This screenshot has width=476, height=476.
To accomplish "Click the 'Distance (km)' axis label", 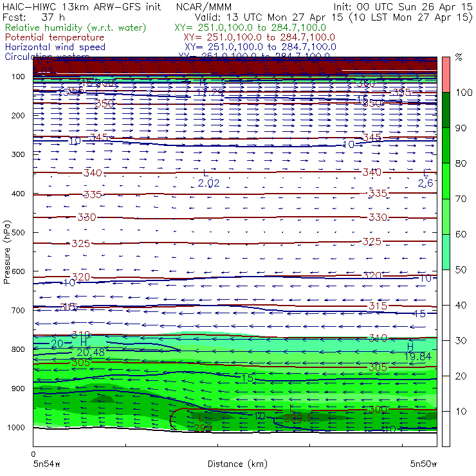I will pyautogui.click(x=237, y=464).
